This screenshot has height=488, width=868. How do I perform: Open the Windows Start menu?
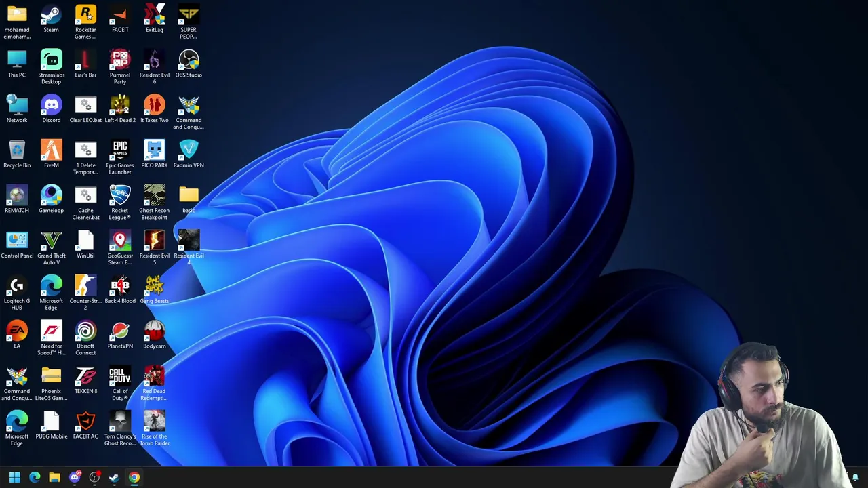point(14,477)
